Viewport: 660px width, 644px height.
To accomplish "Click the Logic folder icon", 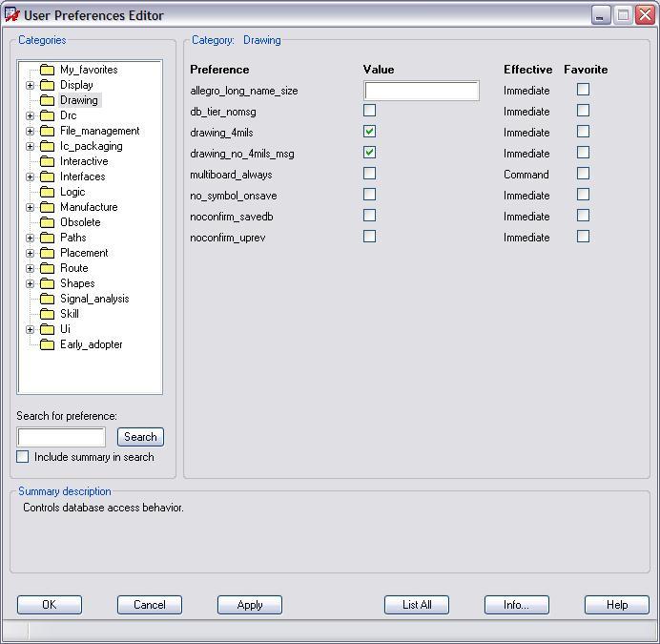I will pyautogui.click(x=47, y=192).
